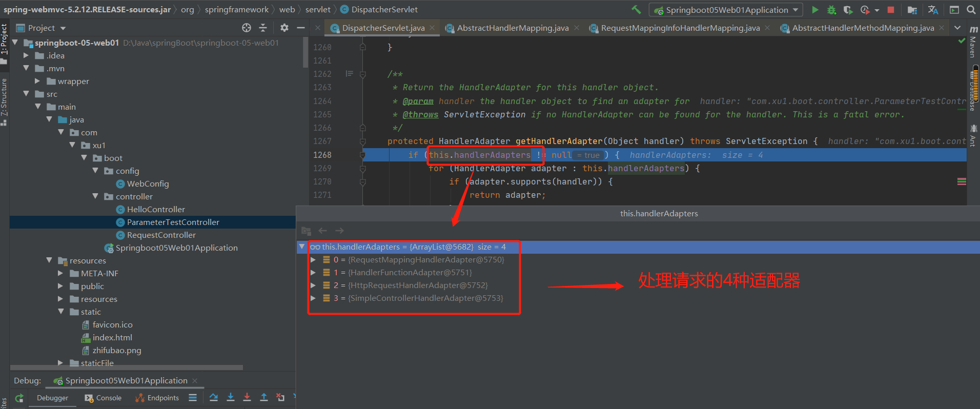This screenshot has height=409, width=980.
Task: Collapse the springboot-05-web01 root node
Action: tap(15, 42)
